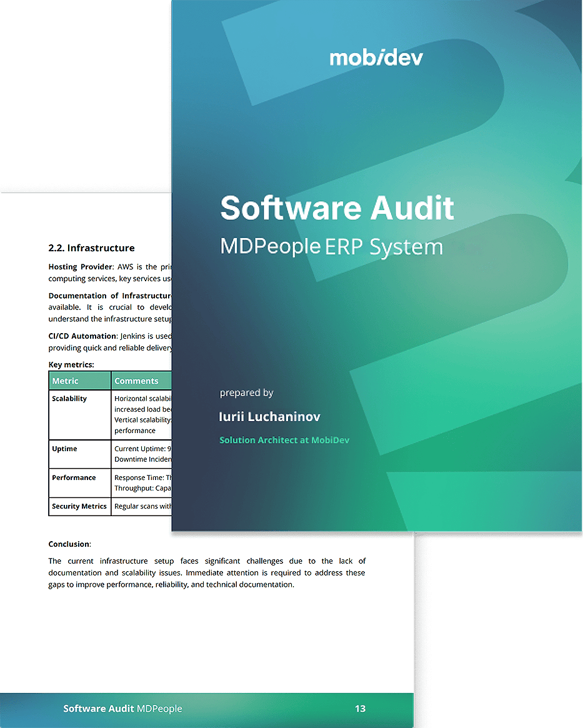Select the 'Scalability' table row label
Screen dimensions: 583x728
[x=69, y=398]
